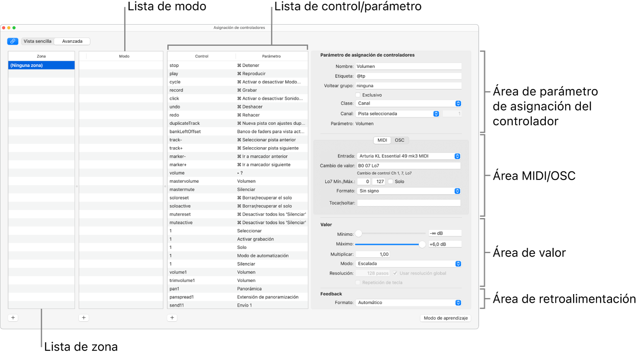Toggle the Exclusivo checkbox

coord(358,95)
